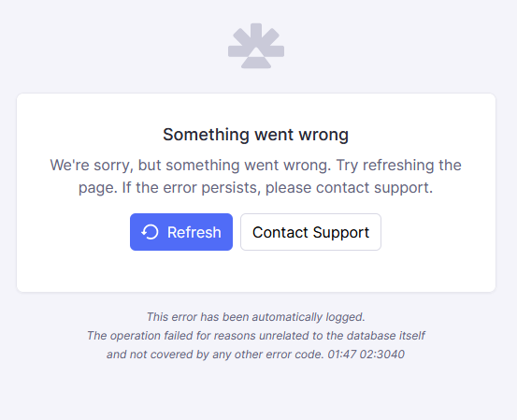This screenshot has width=517, height=420.
Task: Click empty page background below the error code
Action: click(256, 391)
